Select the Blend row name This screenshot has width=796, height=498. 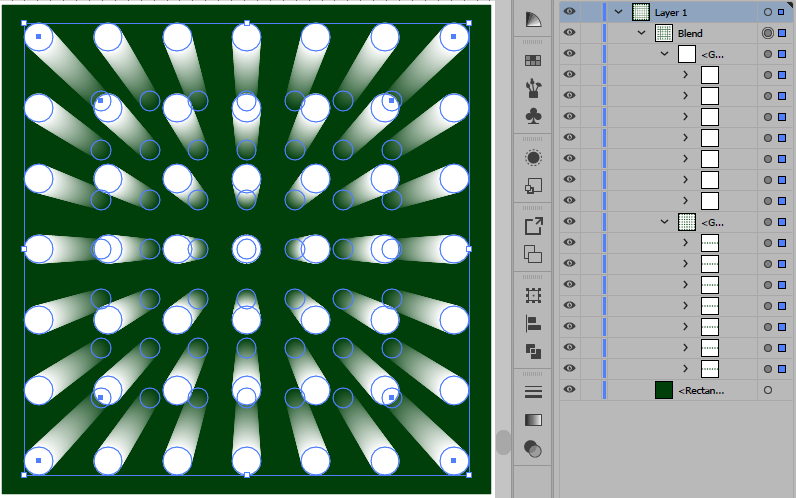click(x=690, y=34)
